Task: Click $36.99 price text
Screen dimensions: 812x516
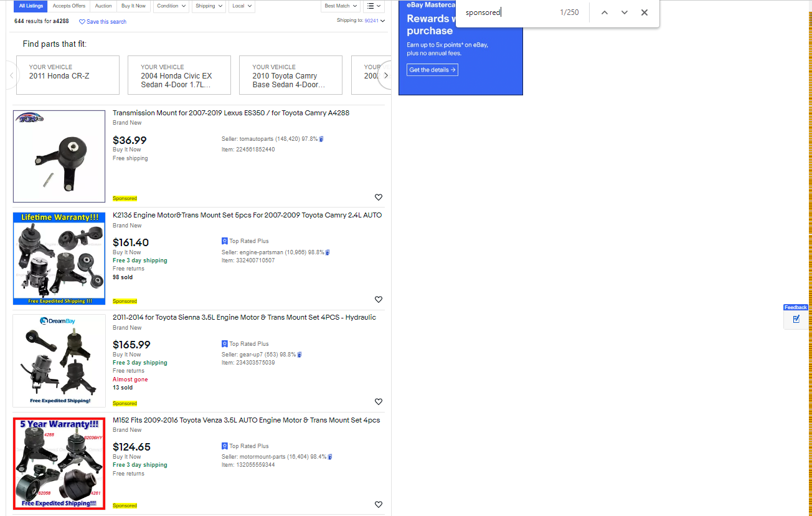Action: 130,140
